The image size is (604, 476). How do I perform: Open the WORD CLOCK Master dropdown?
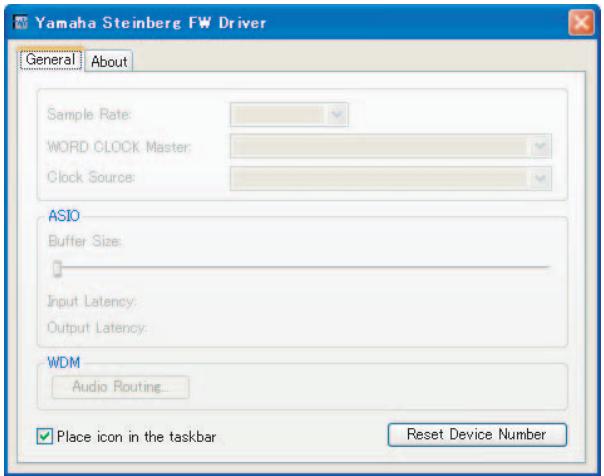click(391, 146)
